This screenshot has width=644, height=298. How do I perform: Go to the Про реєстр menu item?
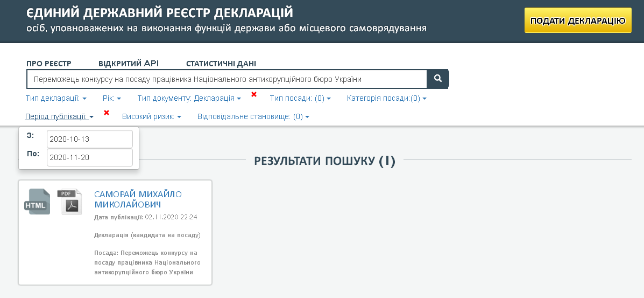click(49, 64)
